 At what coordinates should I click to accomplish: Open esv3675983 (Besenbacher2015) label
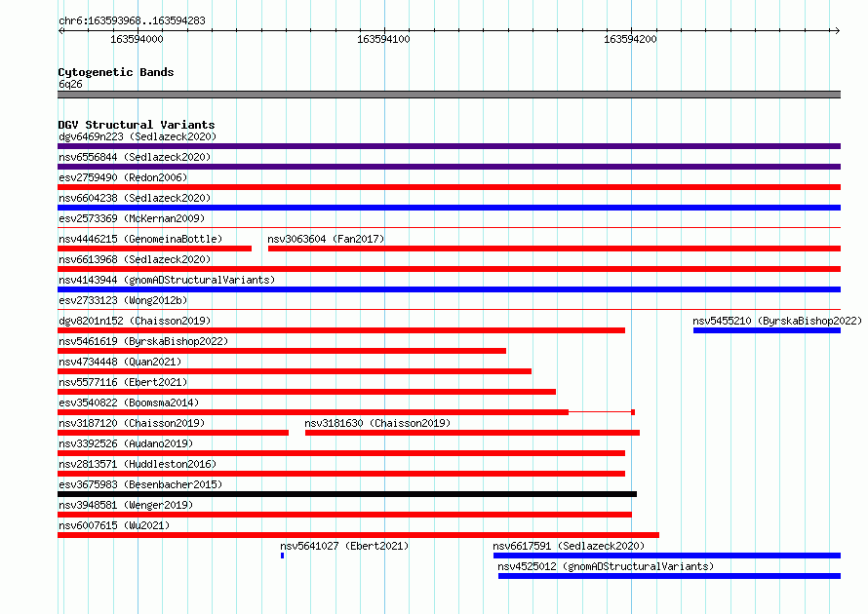coord(140,484)
